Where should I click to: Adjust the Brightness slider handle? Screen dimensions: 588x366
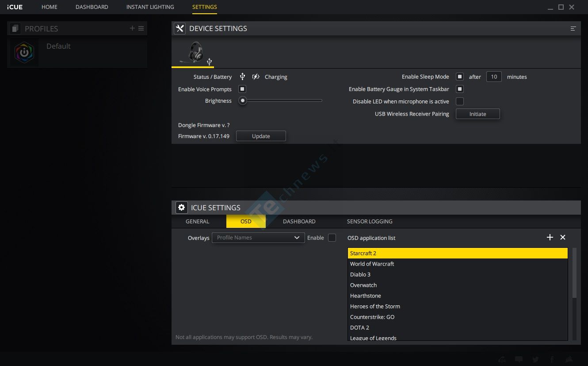pos(242,100)
